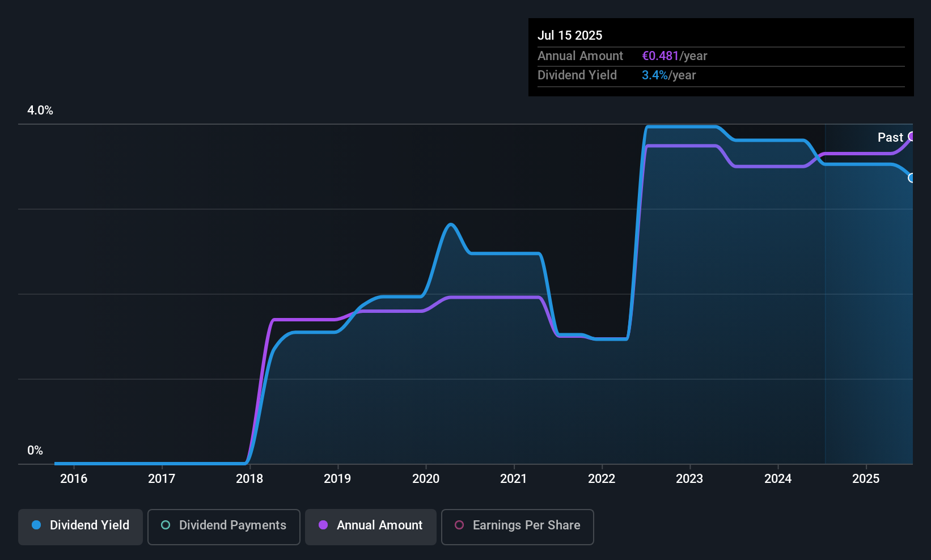Show the Earnings Per Share series
931x560 pixels.
[x=517, y=527]
